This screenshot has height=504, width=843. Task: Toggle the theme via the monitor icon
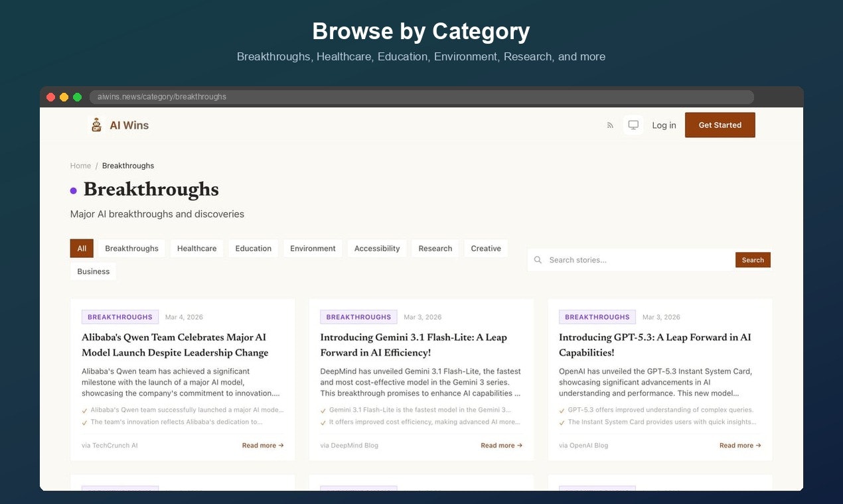click(x=633, y=125)
